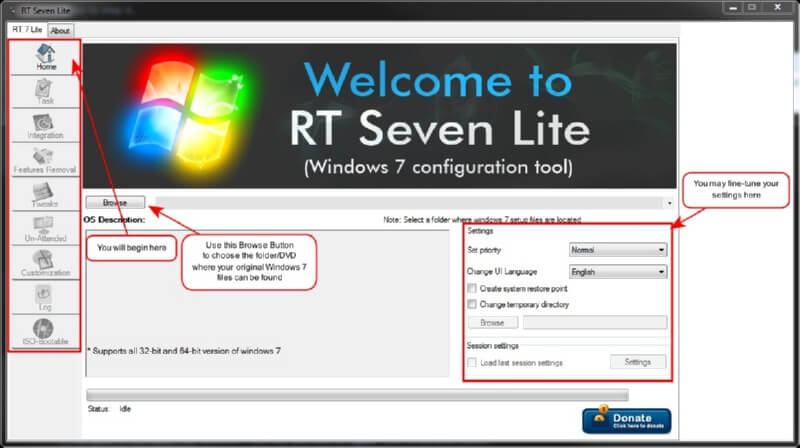This screenshot has height=448, width=800.
Task: Open the Un-Attended section
Action: 45,229
